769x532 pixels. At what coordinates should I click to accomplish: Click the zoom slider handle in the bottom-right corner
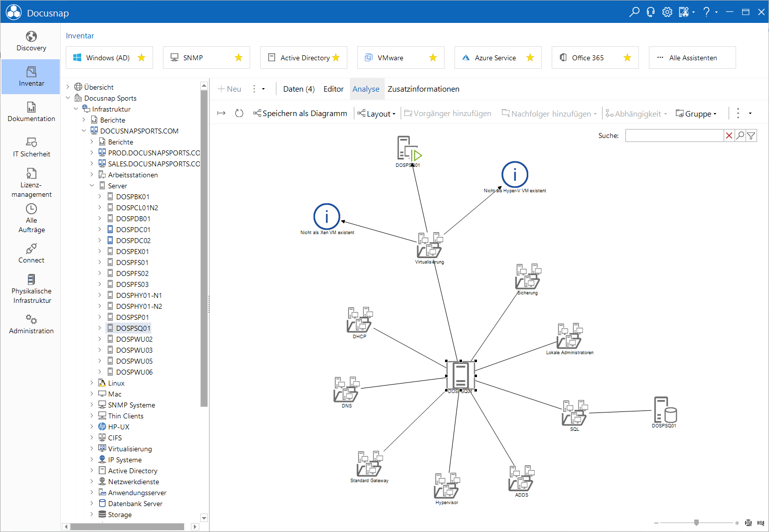(x=696, y=523)
